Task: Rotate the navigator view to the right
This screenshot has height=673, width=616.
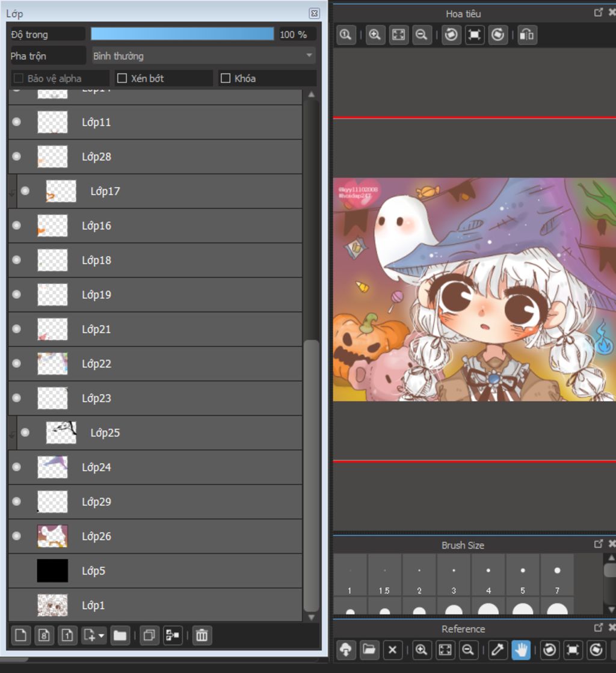Action: point(498,35)
